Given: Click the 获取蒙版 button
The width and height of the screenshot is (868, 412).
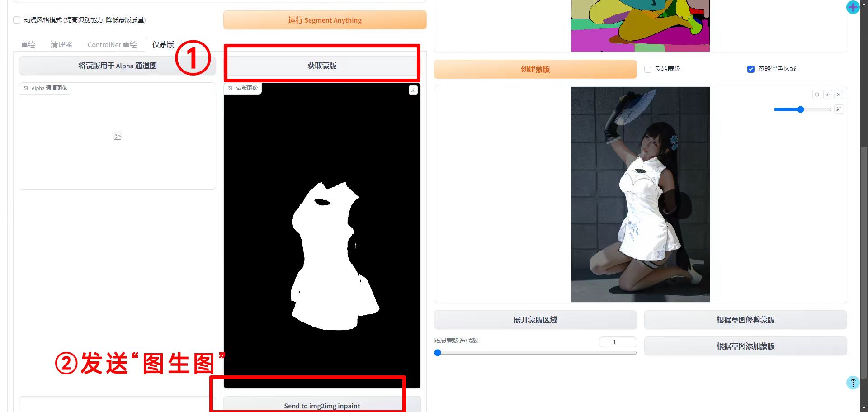Looking at the screenshot, I should pyautogui.click(x=322, y=66).
